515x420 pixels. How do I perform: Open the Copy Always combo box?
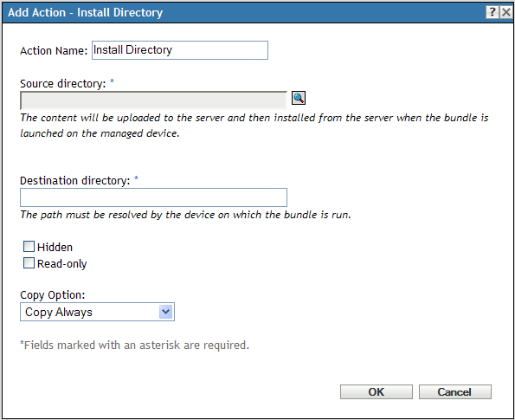click(97, 312)
